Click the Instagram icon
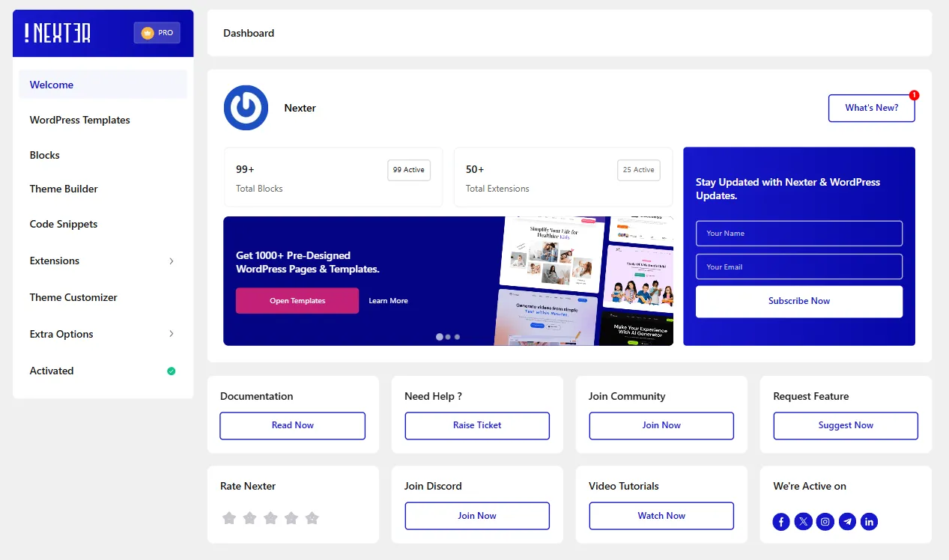Screen dimensions: 949x560 [825, 521]
